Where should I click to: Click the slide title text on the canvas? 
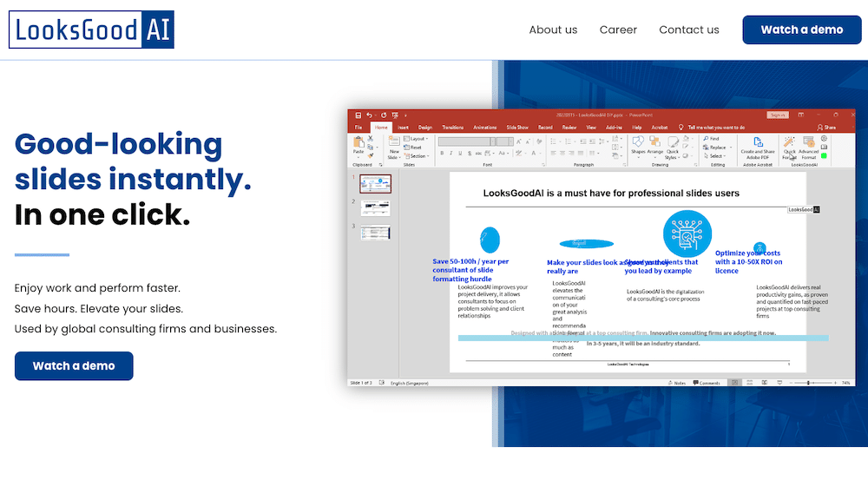[x=611, y=194]
